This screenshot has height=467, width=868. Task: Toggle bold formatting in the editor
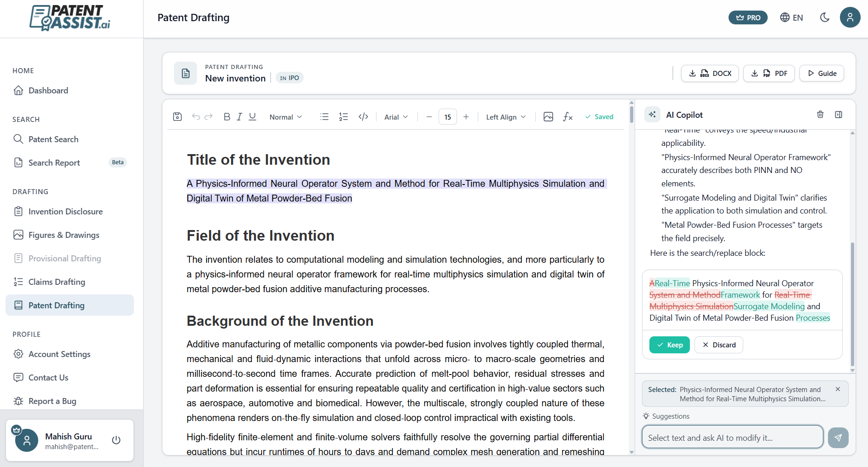pos(226,116)
